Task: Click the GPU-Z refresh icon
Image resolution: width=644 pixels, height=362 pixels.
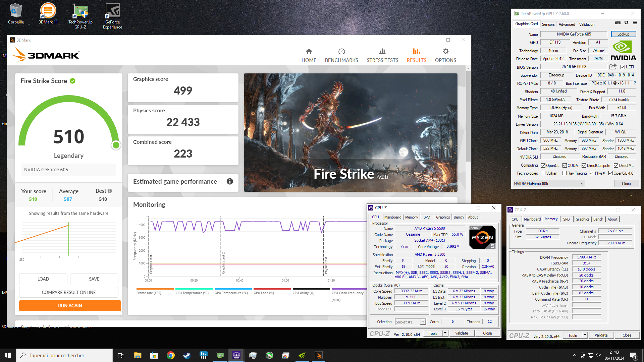Action: click(x=626, y=23)
